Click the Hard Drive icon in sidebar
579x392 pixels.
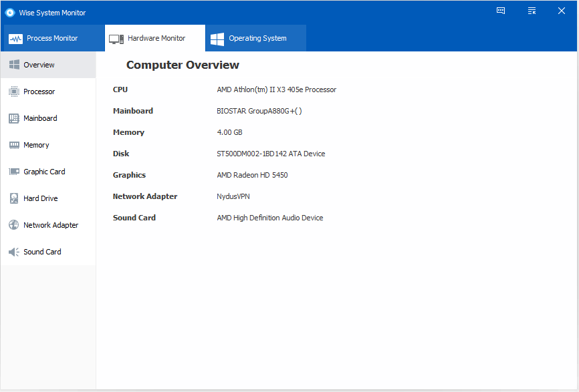[14, 198]
